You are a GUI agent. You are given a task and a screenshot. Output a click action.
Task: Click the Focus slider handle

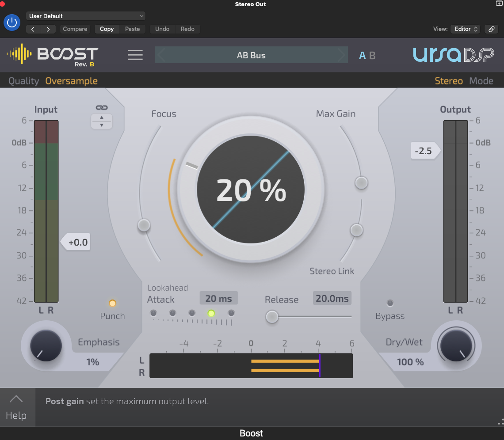(144, 225)
